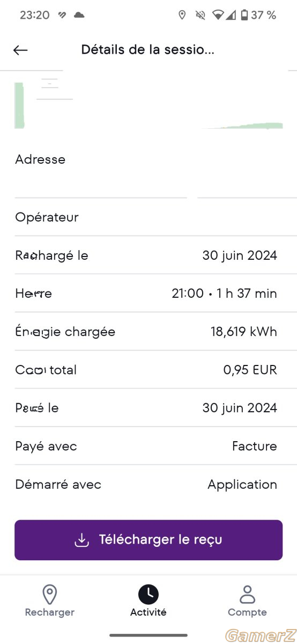Viewport: 297px width, 644px height.
Task: Select the Recharger tab label
Action: pyautogui.click(x=50, y=612)
